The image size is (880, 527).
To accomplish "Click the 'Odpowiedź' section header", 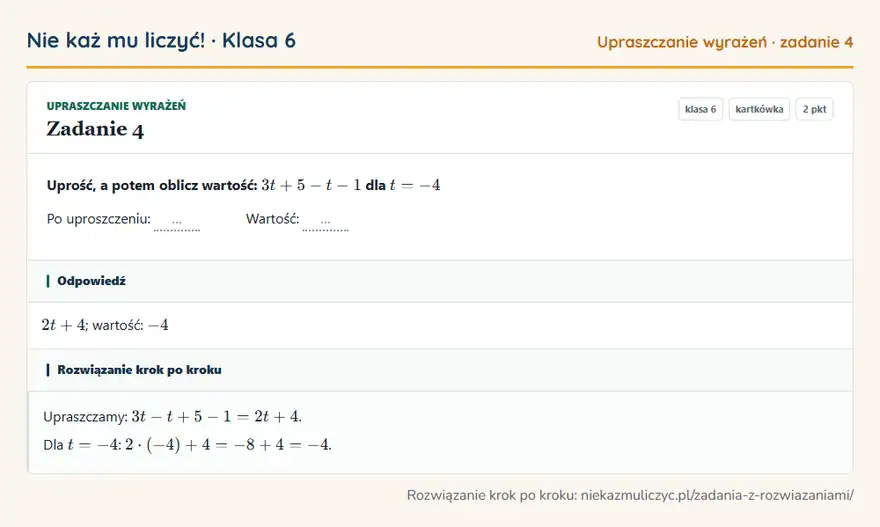I will click(x=440, y=281).
